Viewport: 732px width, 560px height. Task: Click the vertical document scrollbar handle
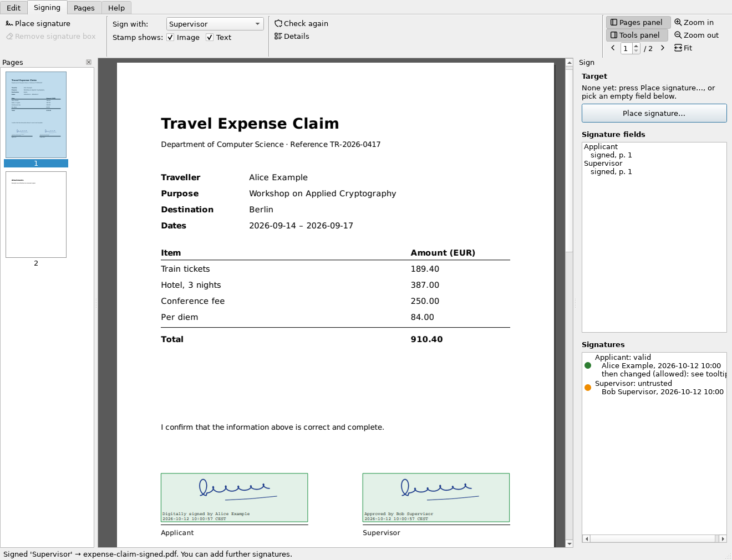(569, 160)
